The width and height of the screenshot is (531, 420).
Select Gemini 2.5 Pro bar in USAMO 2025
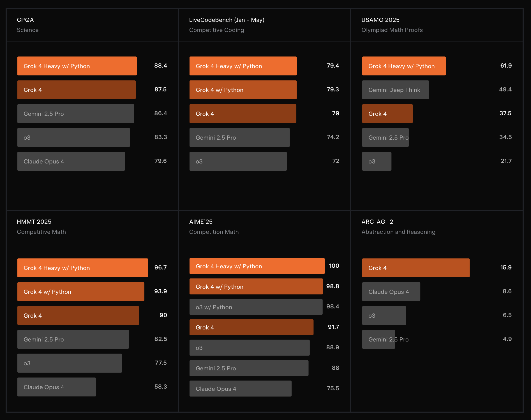pyautogui.click(x=385, y=137)
